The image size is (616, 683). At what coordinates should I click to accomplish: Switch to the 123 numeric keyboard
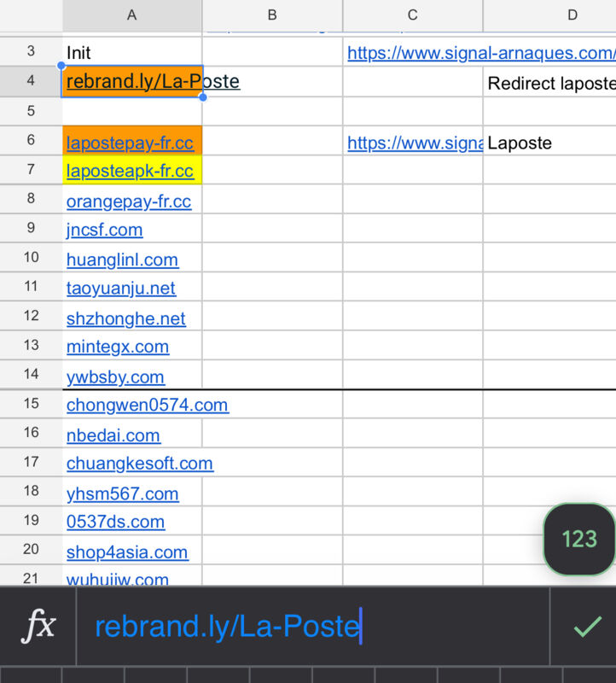(x=579, y=540)
